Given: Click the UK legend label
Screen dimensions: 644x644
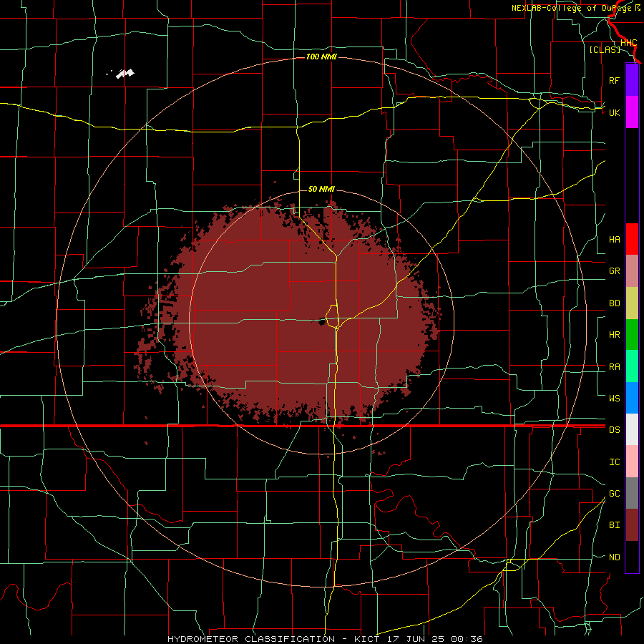Looking at the screenshot, I should tap(614, 112).
